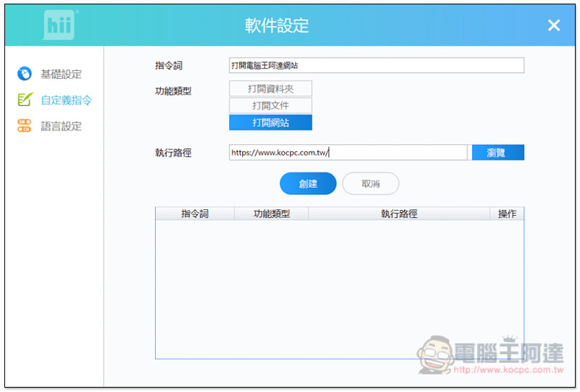Focus the 指令詞 text input field

click(376, 65)
